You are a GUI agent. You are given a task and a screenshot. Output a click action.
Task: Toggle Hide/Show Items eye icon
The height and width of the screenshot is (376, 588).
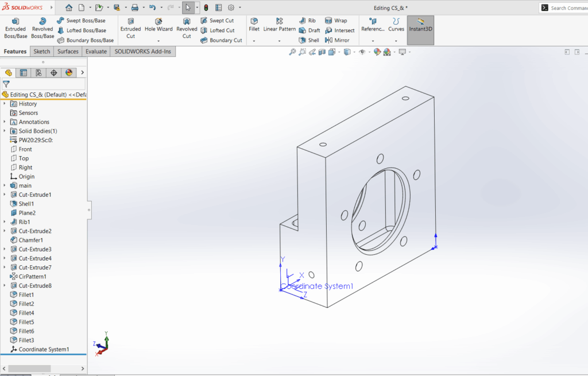[x=362, y=52]
